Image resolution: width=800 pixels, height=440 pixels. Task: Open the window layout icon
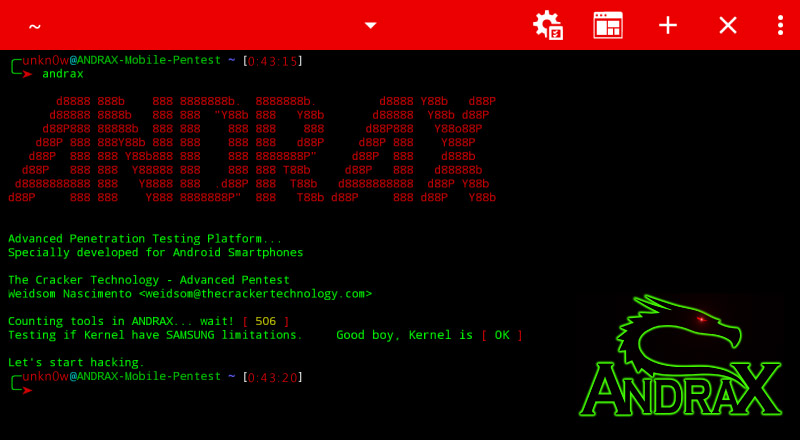tap(608, 25)
